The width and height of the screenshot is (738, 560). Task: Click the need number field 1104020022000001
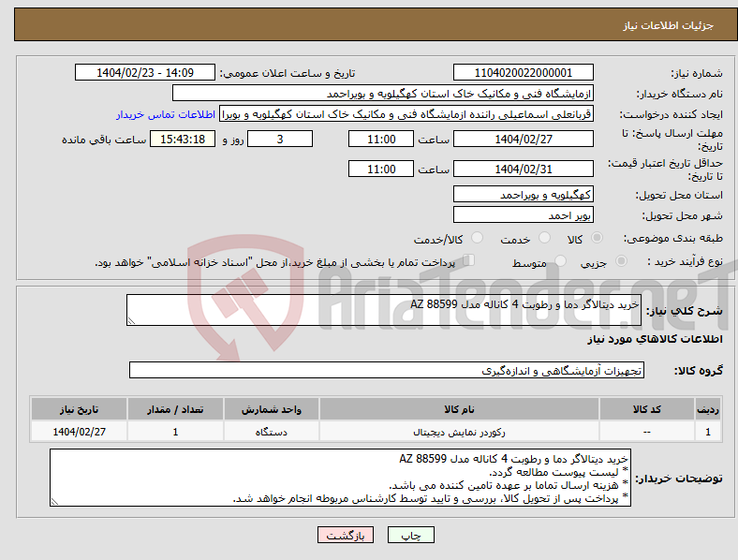coord(523,72)
